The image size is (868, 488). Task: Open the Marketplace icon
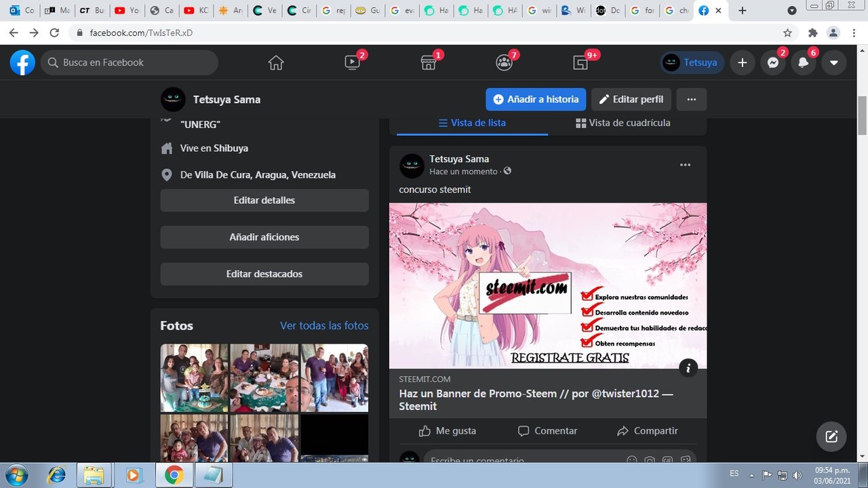[x=428, y=62]
